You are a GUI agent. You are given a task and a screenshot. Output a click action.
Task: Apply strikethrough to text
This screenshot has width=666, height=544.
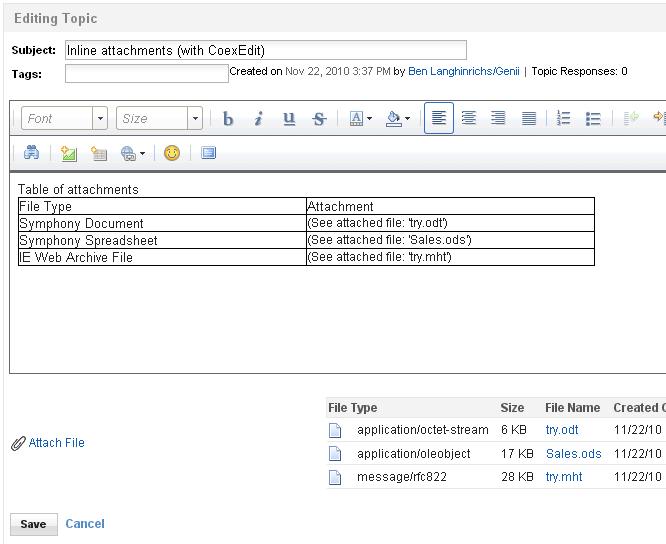click(319, 119)
